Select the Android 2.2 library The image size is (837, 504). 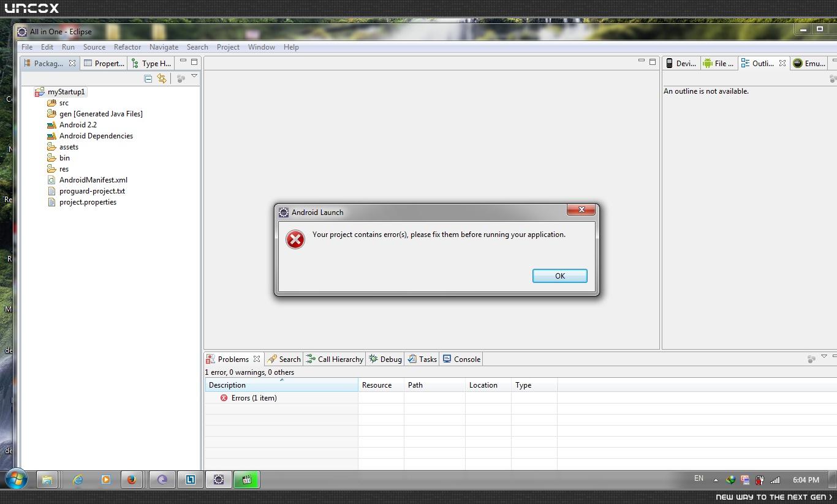click(78, 125)
